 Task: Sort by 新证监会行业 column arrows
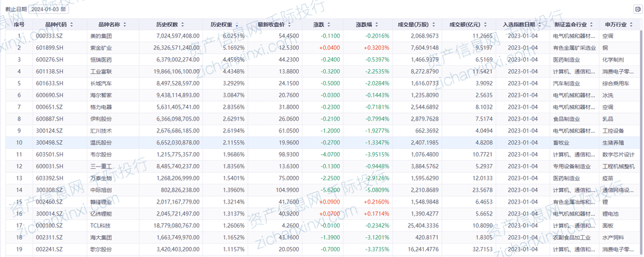592,25
